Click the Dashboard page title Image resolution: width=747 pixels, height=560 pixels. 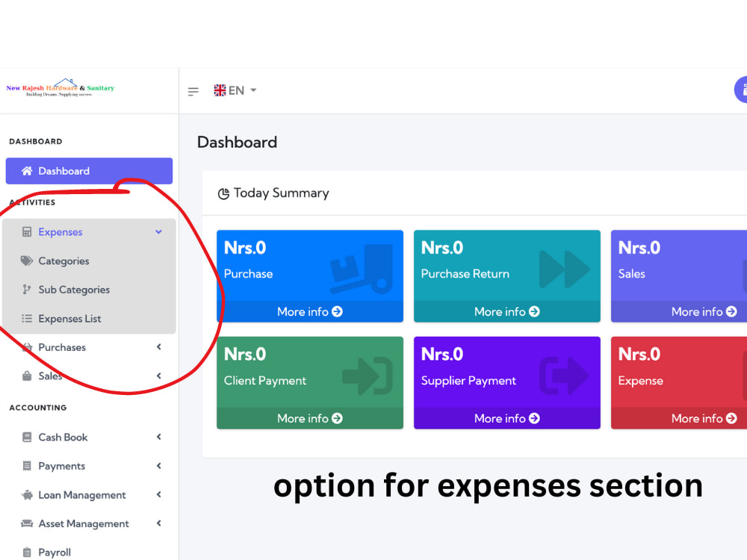[237, 143]
